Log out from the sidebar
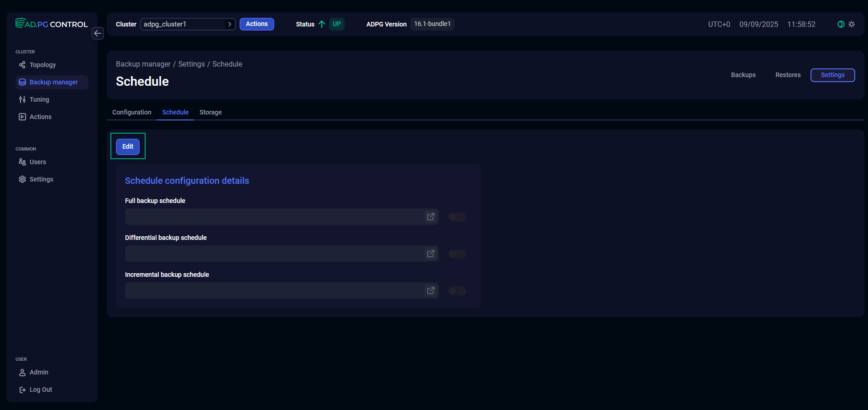This screenshot has height=410, width=868. pyautogui.click(x=41, y=389)
